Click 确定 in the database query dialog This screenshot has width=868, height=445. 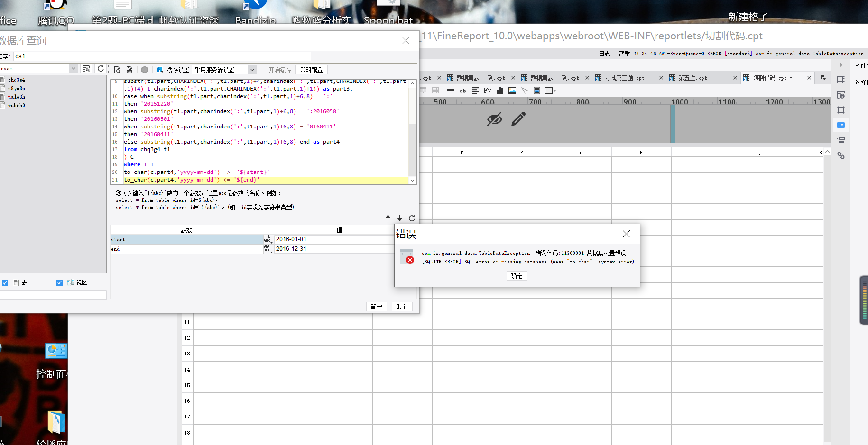377,307
